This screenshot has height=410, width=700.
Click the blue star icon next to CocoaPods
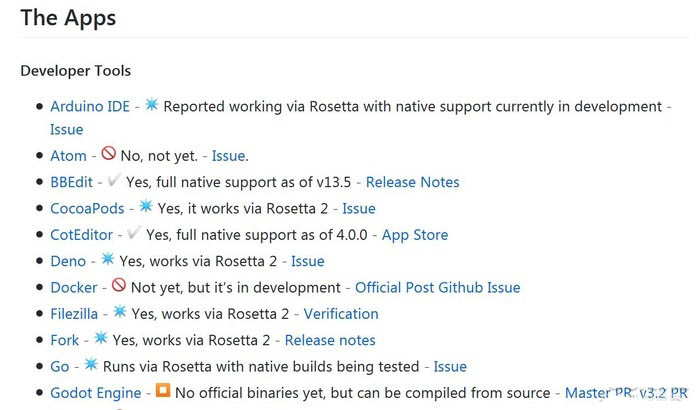(146, 206)
